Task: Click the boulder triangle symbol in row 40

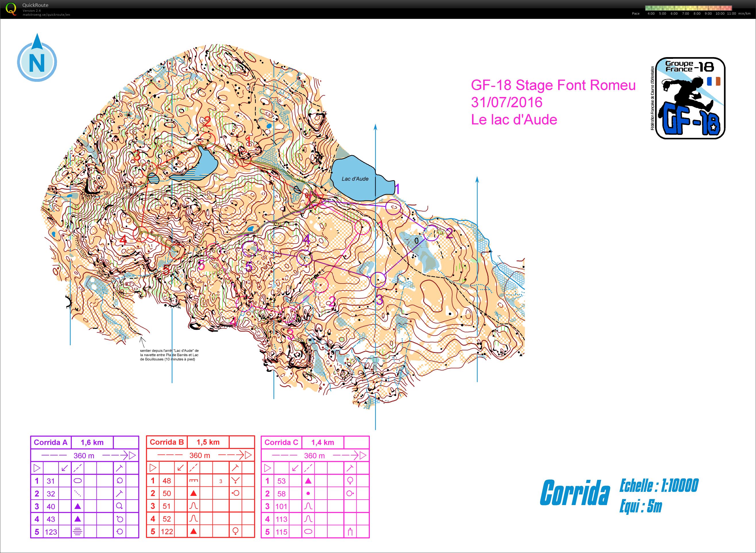Action: (x=77, y=506)
